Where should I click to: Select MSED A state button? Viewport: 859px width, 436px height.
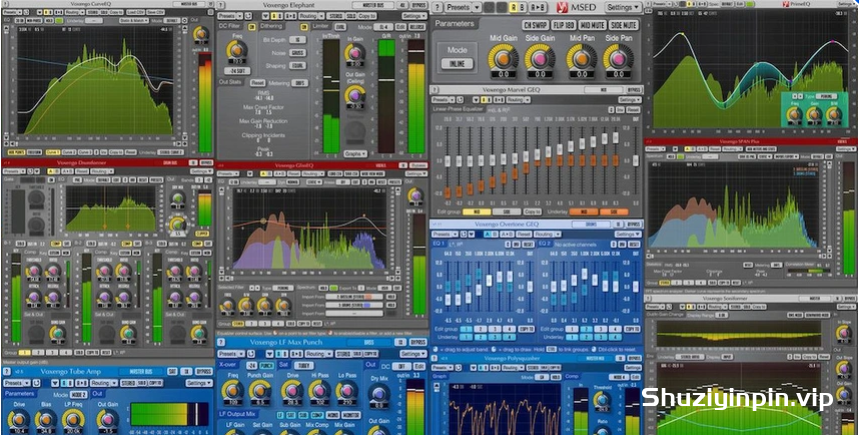coord(513,7)
